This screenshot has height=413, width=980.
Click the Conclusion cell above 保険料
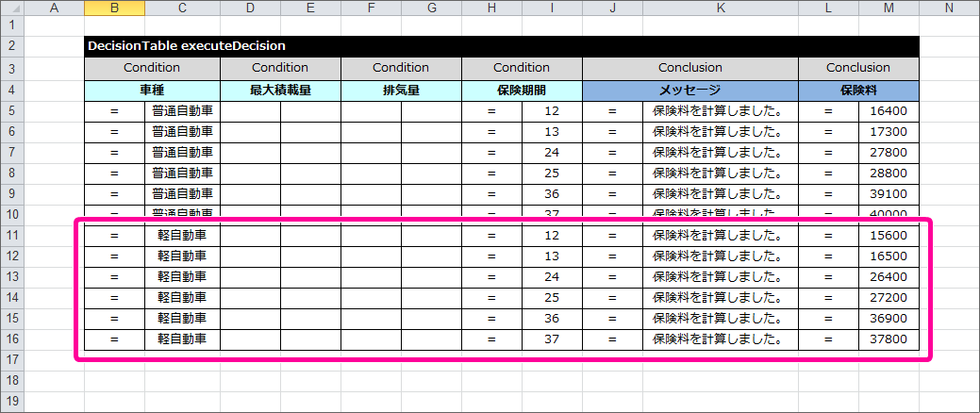[x=858, y=68]
